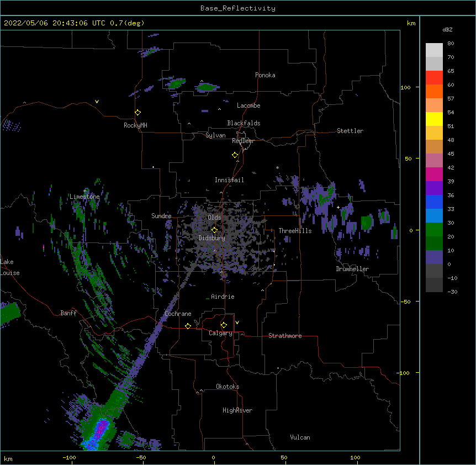This screenshot has width=476, height=465.
Task: Click the magenta storm core near bottom left
Action: click(101, 428)
